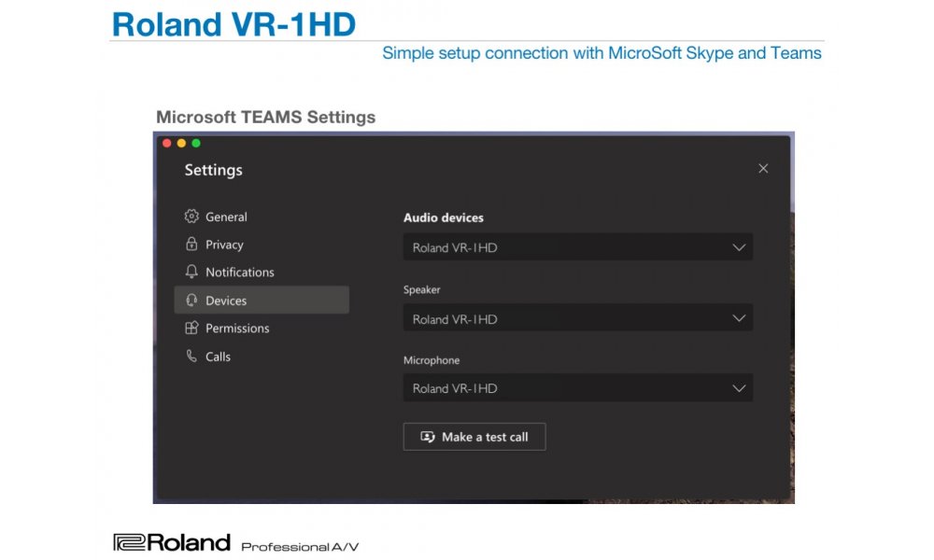This screenshot has width=934, height=560.
Task: Expand the Audio devices dropdown
Action: [577, 247]
